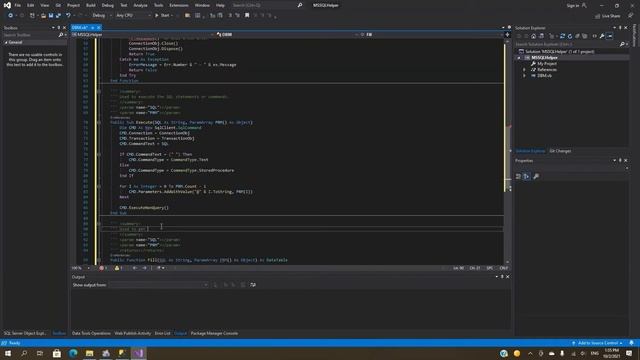Click the Refresh icon in Solution Explorer
This screenshot has width=640, height=360.
click(x=570, y=36)
